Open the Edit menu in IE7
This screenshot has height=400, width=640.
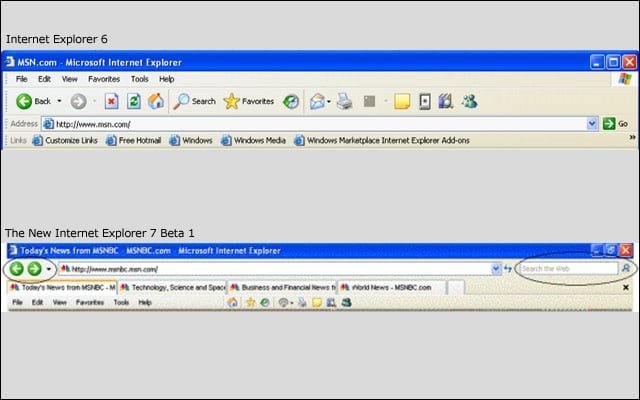click(38, 302)
